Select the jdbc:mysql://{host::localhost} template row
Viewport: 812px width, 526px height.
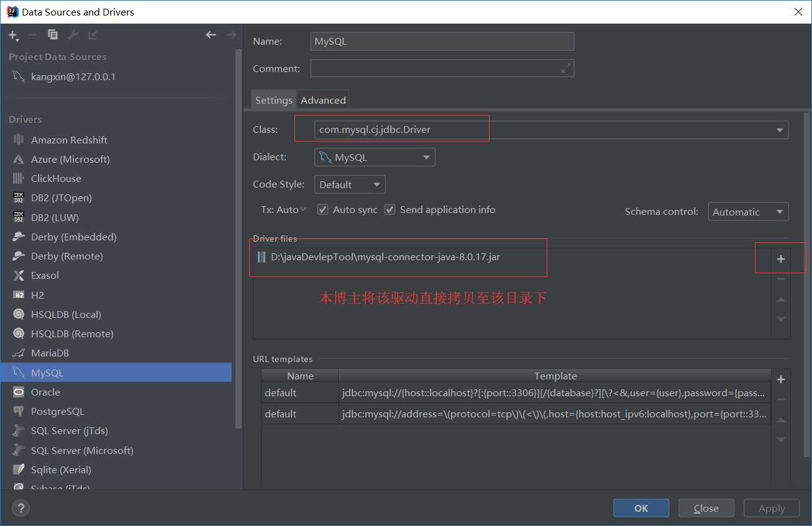pos(516,393)
